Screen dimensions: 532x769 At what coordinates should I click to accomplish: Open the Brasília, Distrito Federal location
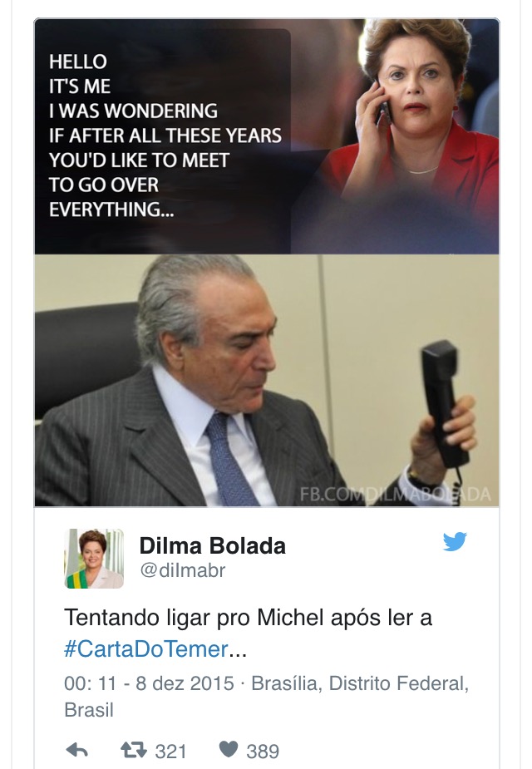click(360, 683)
